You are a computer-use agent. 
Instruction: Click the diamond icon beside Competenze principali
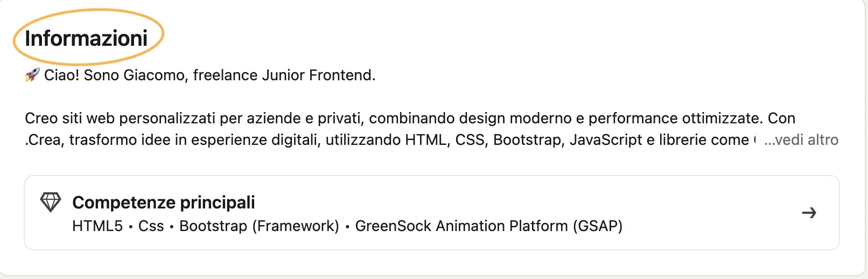pyautogui.click(x=51, y=203)
